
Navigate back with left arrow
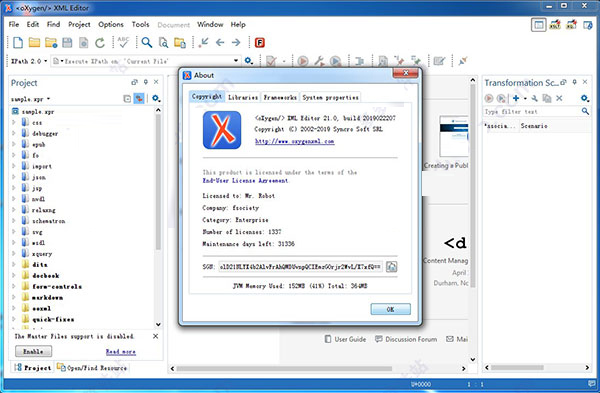click(220, 42)
